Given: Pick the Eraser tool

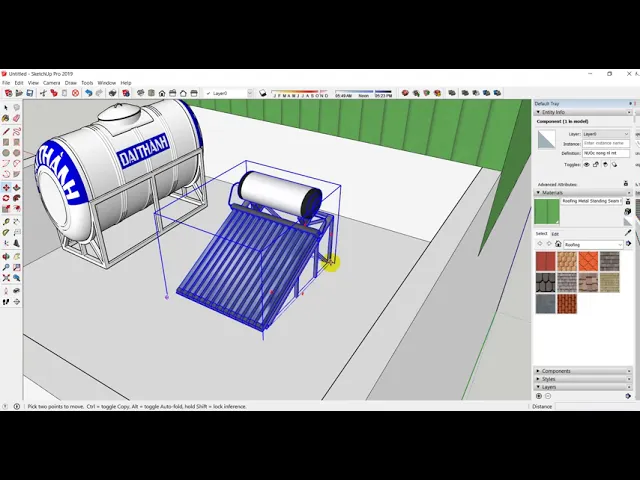Looking at the screenshot, I should point(18,119).
